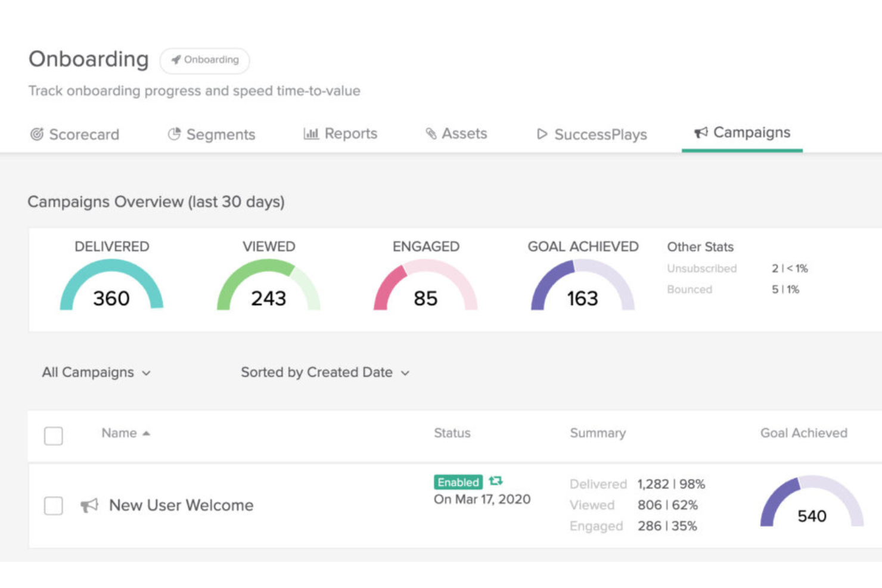Check the select-all checkbox in header
The height and width of the screenshot is (588, 882).
click(54, 435)
